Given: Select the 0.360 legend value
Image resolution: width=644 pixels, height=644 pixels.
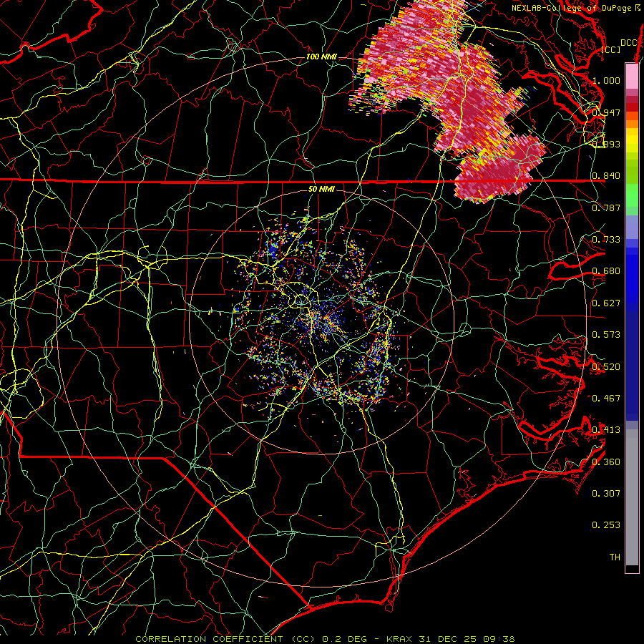Looking at the screenshot, I should [606, 462].
